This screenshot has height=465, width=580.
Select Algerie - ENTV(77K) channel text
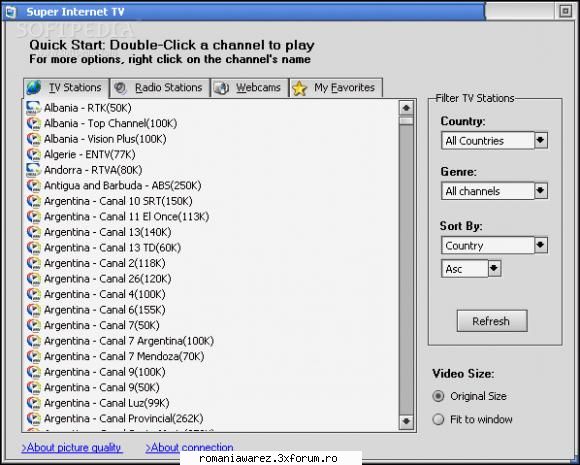click(90, 155)
